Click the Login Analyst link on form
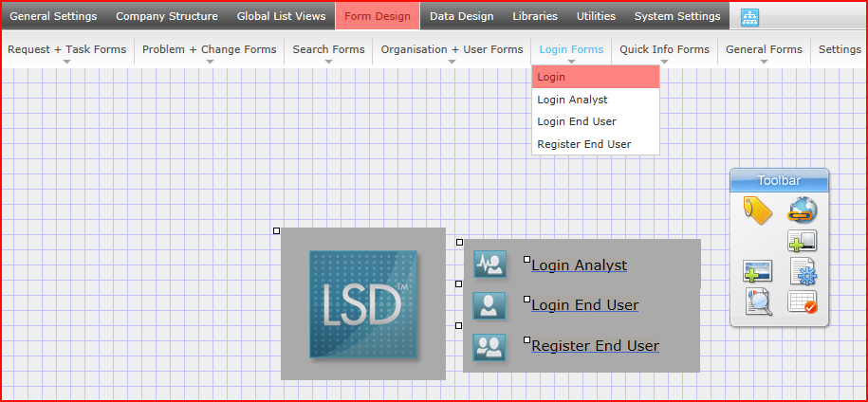868x402 pixels. (x=579, y=265)
